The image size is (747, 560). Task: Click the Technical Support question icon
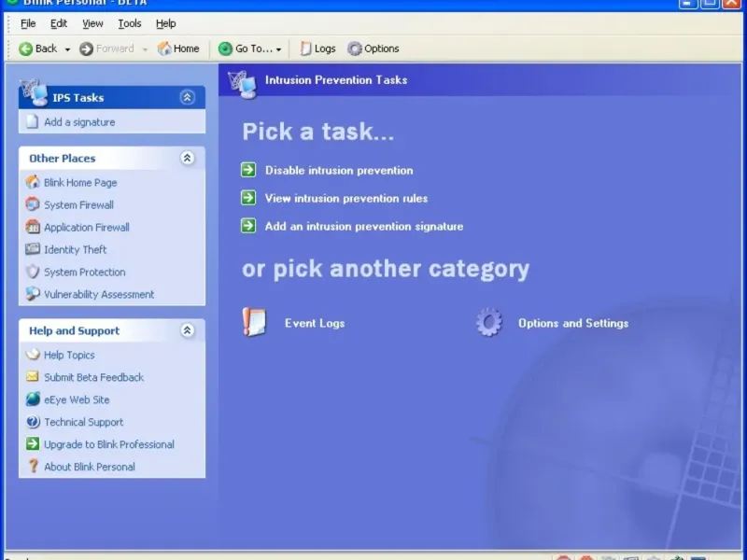pyautogui.click(x=33, y=422)
